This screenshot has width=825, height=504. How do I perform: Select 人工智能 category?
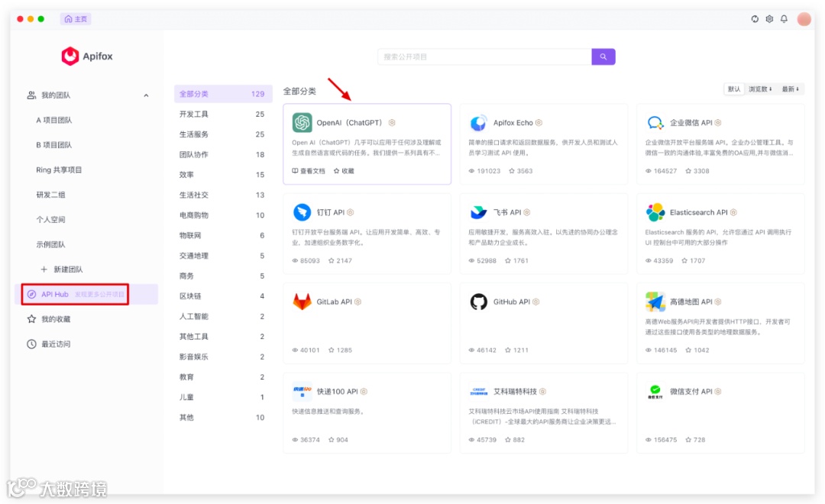[223, 316]
